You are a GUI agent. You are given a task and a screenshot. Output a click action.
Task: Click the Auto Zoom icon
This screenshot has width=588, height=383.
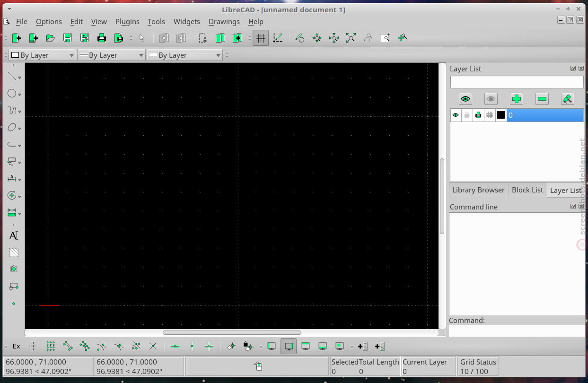tap(351, 38)
